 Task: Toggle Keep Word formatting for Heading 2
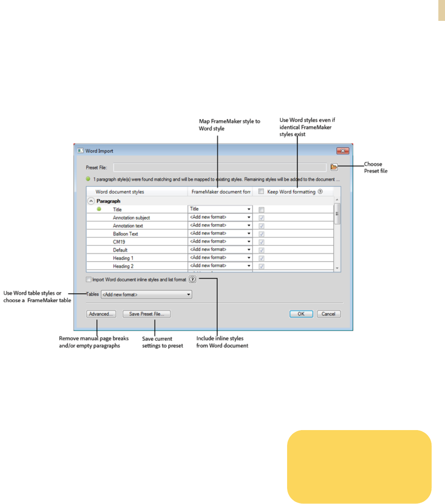coord(261,266)
